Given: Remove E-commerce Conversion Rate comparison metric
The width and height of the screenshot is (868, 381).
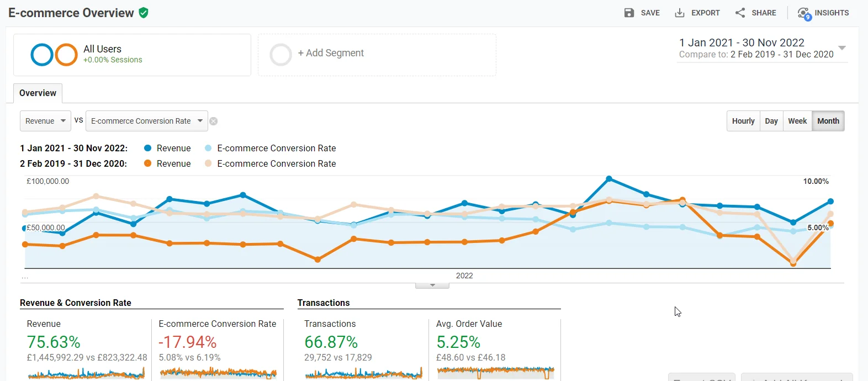Looking at the screenshot, I should pos(214,121).
